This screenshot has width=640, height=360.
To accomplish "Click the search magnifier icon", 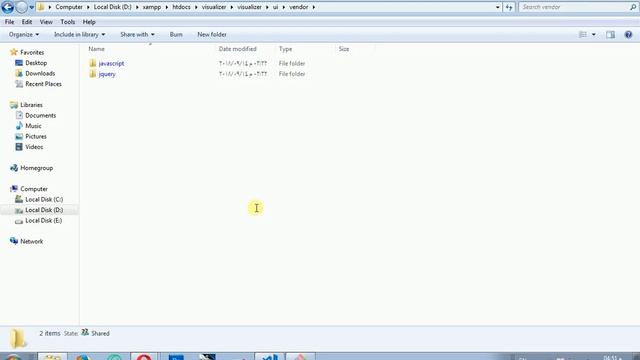I will (x=633, y=7).
